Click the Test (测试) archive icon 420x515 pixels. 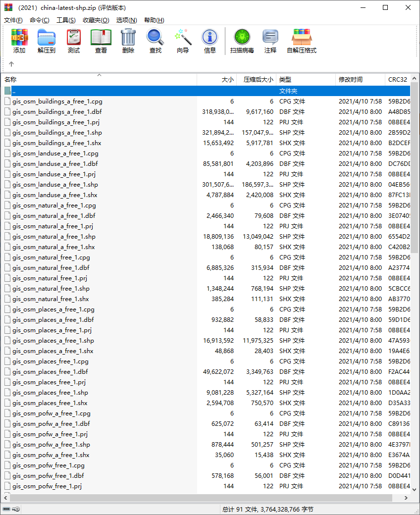(74, 41)
